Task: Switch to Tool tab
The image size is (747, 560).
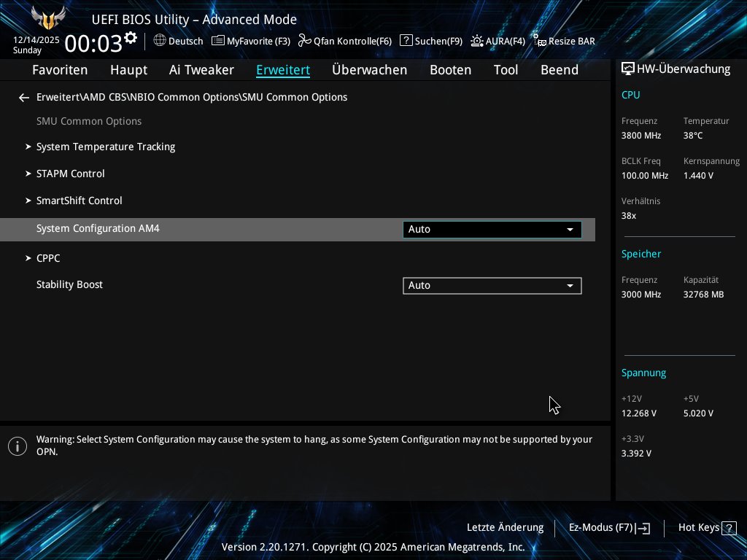Action: tap(506, 70)
